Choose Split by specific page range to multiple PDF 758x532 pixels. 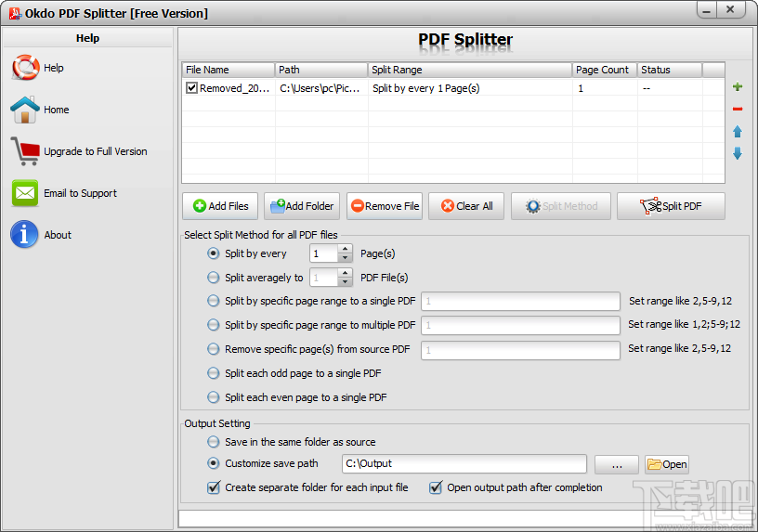(x=214, y=325)
